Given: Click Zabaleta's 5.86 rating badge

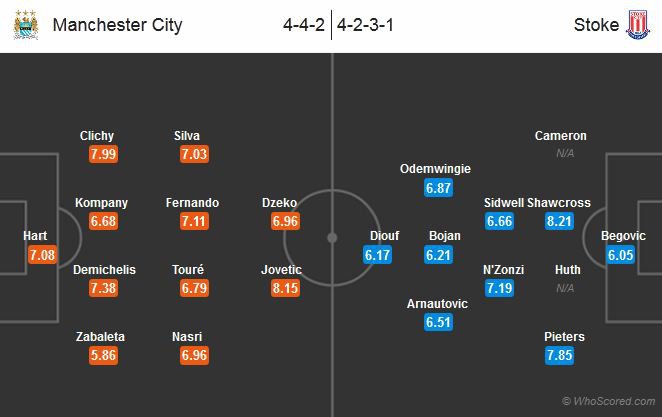Looking at the screenshot, I should tap(103, 355).
